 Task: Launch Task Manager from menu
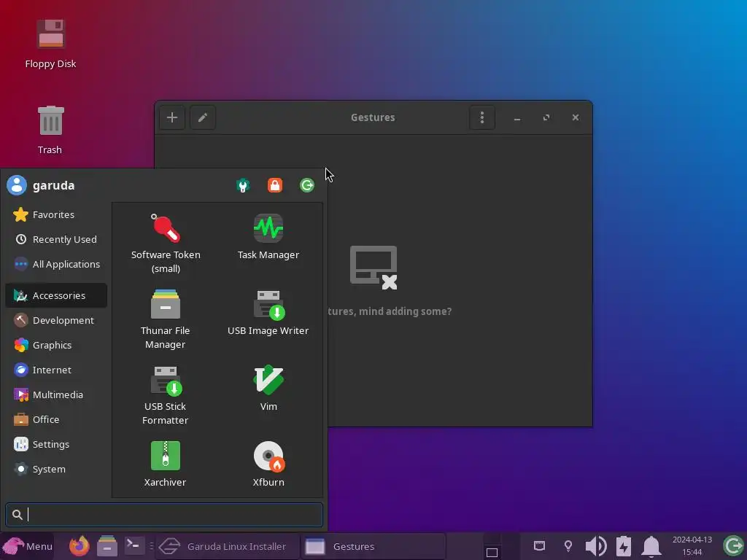click(268, 237)
